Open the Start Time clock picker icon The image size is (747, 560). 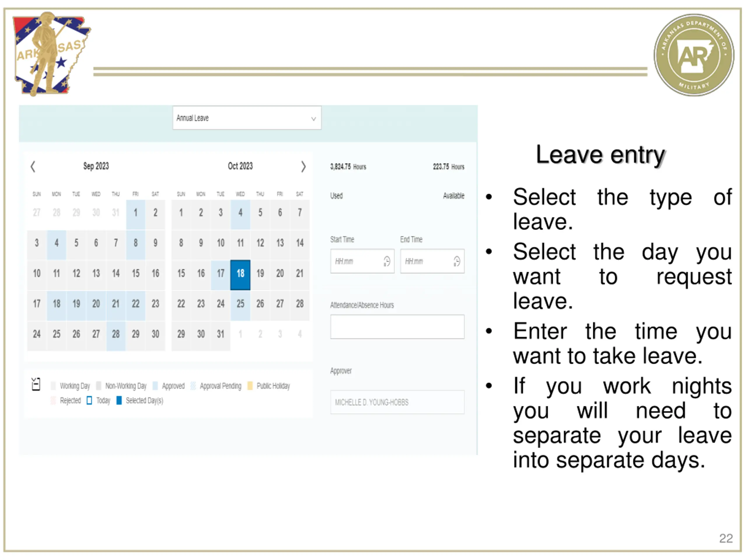coord(387,261)
